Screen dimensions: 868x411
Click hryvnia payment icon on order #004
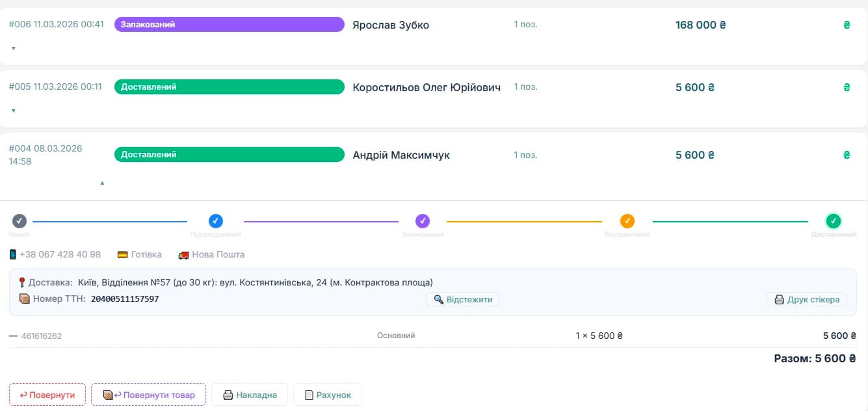846,155
